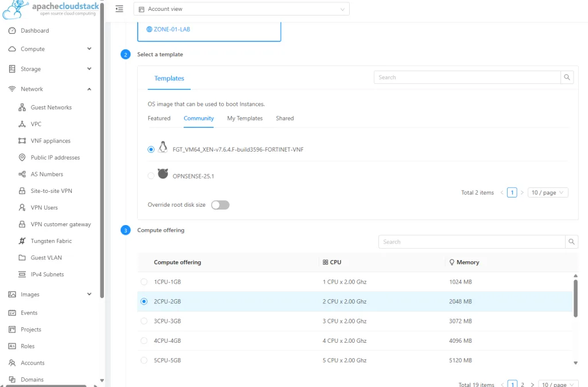The image size is (588, 387).
Task: Collapse the Network menu section
Action: click(89, 89)
